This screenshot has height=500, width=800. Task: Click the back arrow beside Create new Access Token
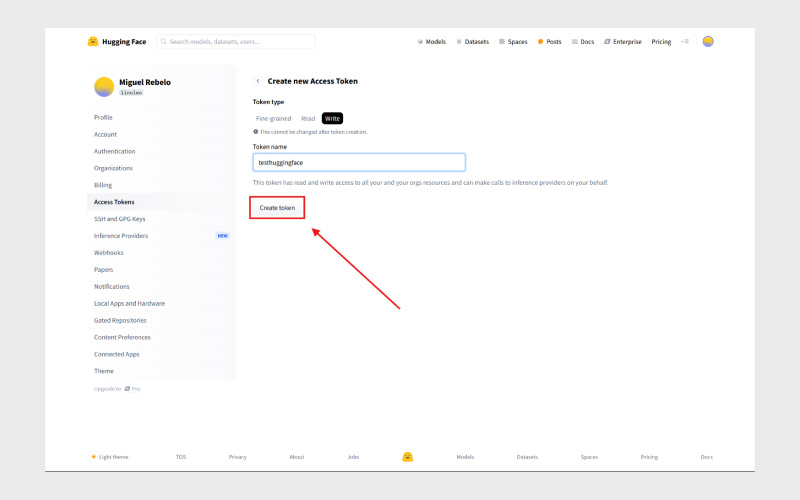point(258,81)
